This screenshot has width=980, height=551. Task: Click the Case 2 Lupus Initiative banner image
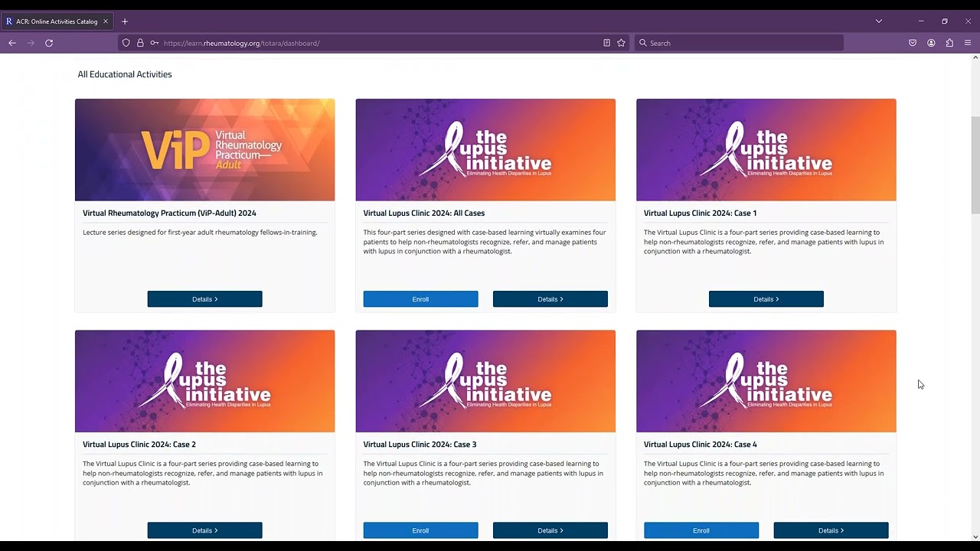point(204,381)
